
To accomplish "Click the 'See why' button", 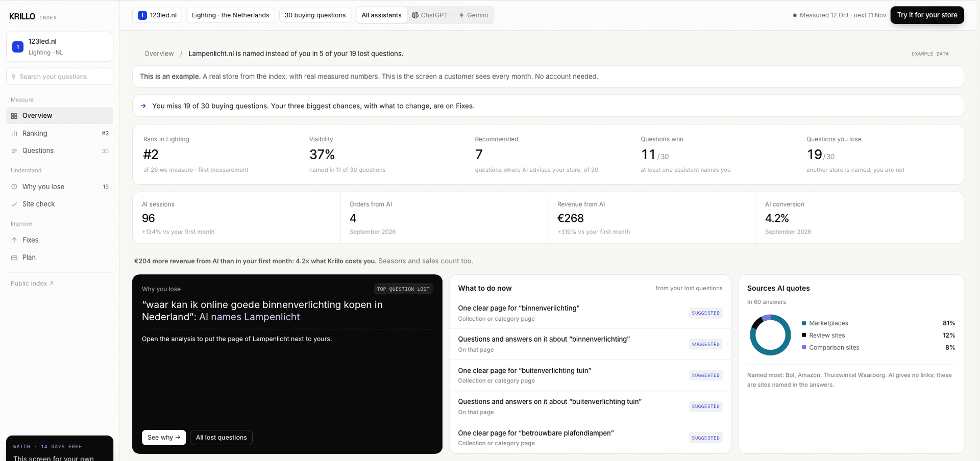I will [164, 438].
